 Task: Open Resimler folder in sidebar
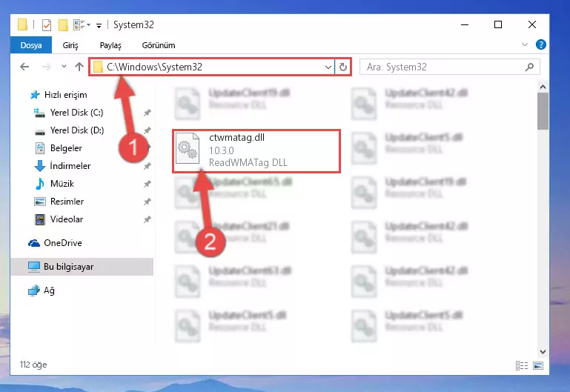pyautogui.click(x=67, y=202)
